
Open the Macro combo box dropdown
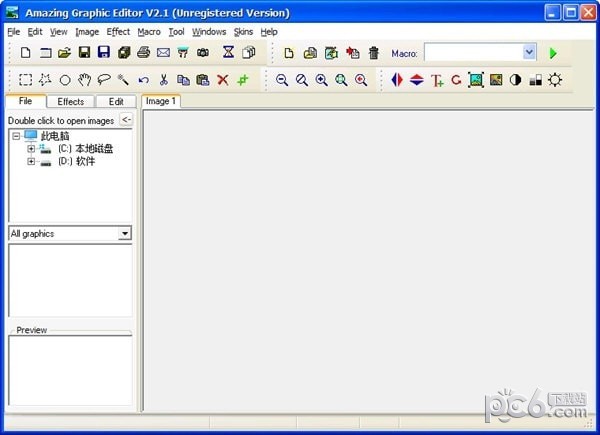tap(529, 52)
